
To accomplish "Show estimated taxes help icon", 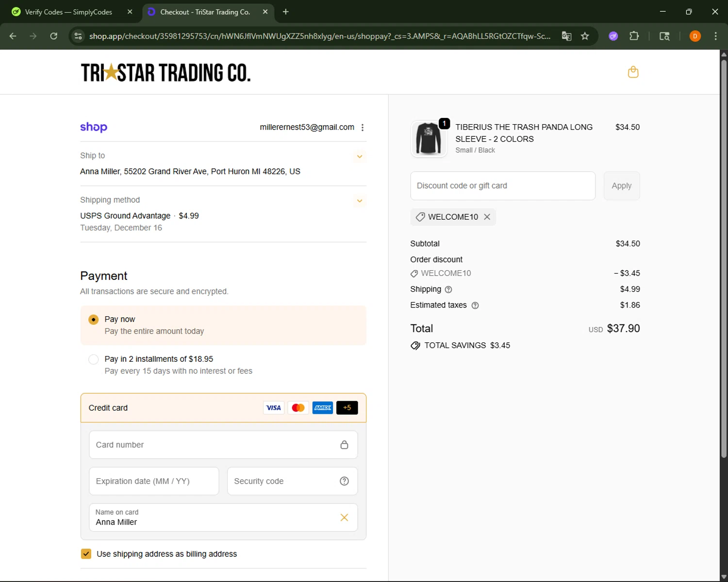I will click(475, 306).
